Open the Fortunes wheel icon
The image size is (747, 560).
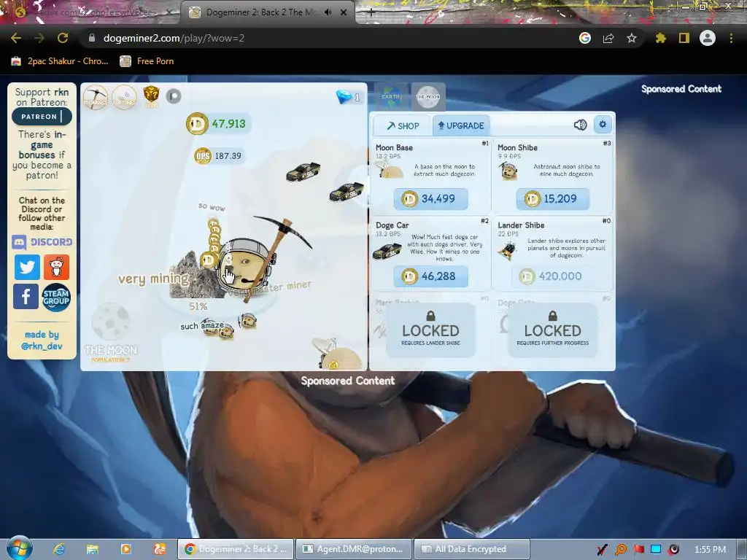[x=124, y=97]
